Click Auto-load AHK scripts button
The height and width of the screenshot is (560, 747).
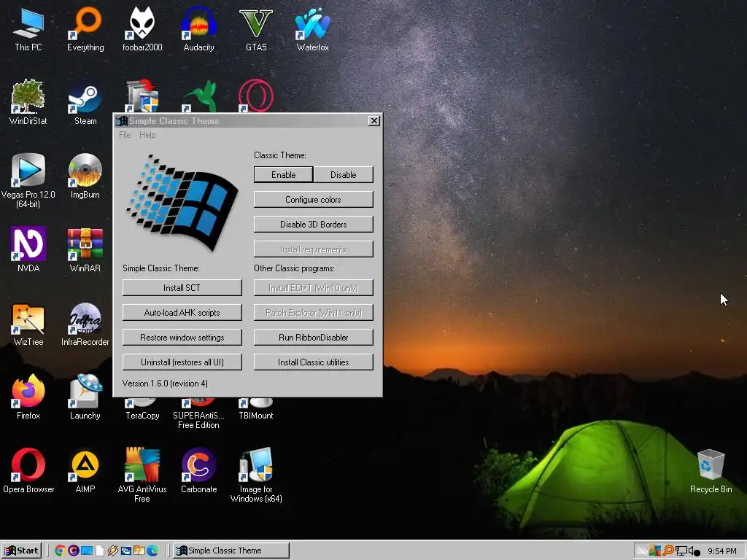coord(182,312)
